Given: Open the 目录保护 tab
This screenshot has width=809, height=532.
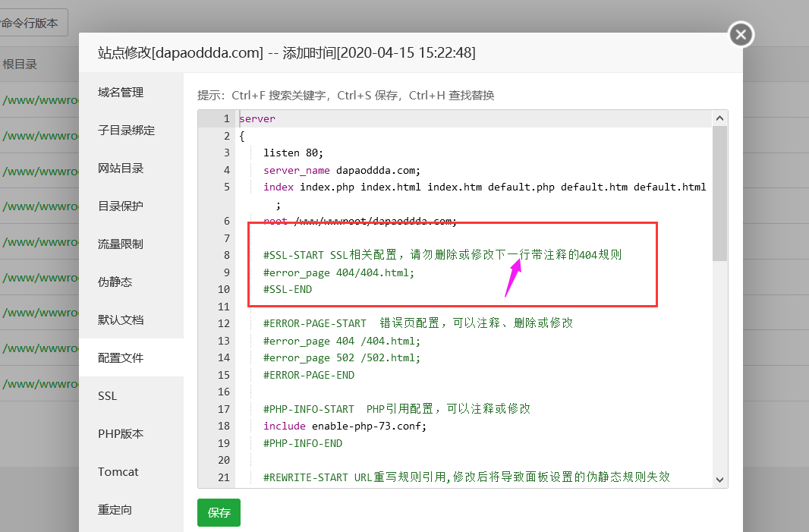Looking at the screenshot, I should click(x=121, y=206).
